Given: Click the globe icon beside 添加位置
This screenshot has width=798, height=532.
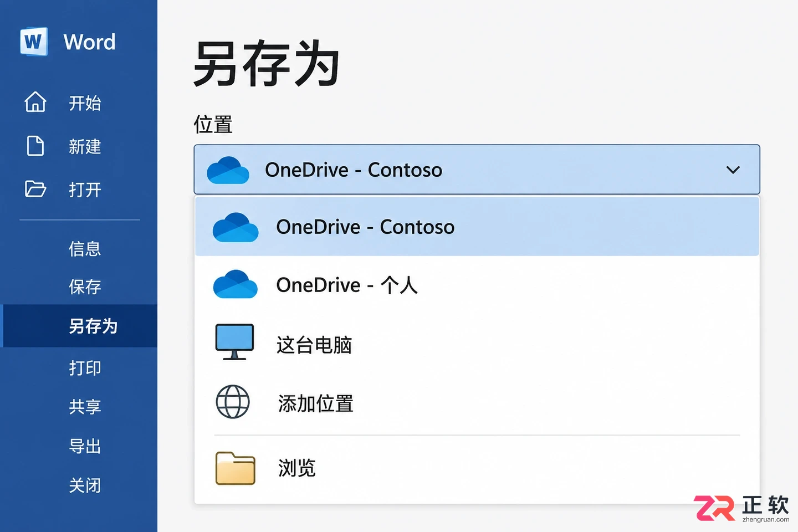Looking at the screenshot, I should [x=233, y=402].
